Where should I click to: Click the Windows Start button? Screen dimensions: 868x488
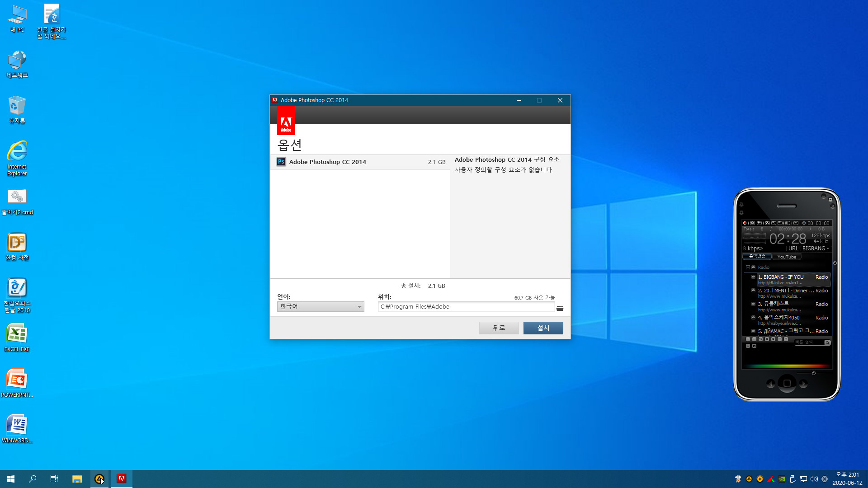[11, 479]
